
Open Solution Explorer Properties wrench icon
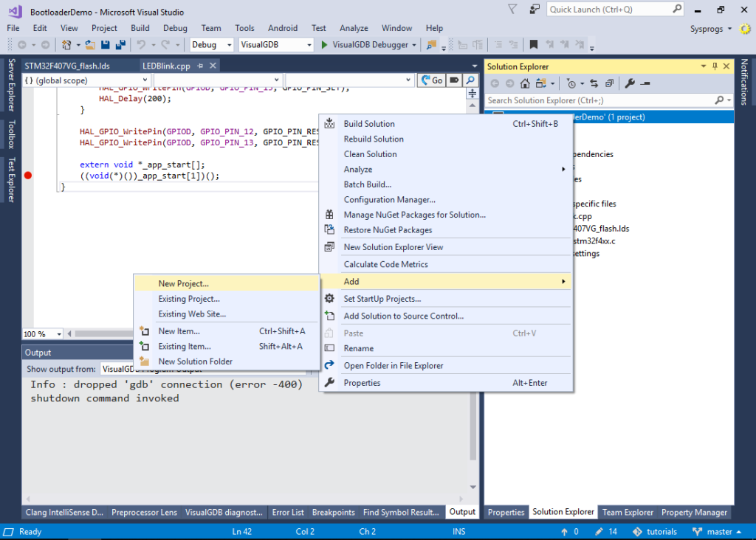(x=630, y=83)
